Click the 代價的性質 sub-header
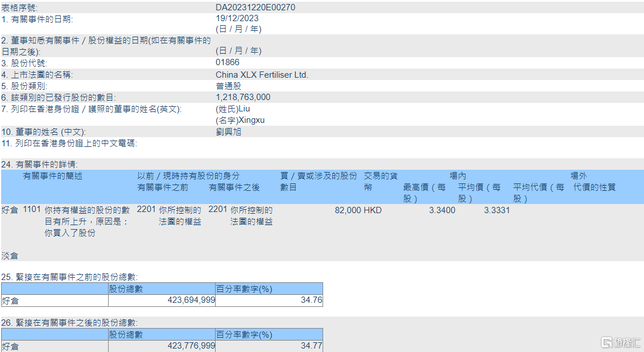Viewport: 644px width, 352px height. (594, 187)
